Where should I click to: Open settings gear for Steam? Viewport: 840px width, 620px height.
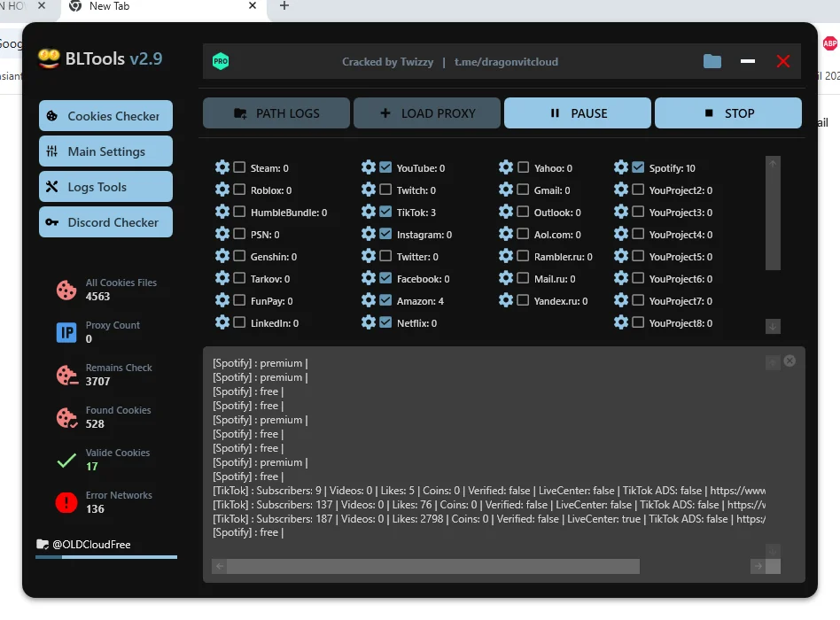tap(222, 167)
